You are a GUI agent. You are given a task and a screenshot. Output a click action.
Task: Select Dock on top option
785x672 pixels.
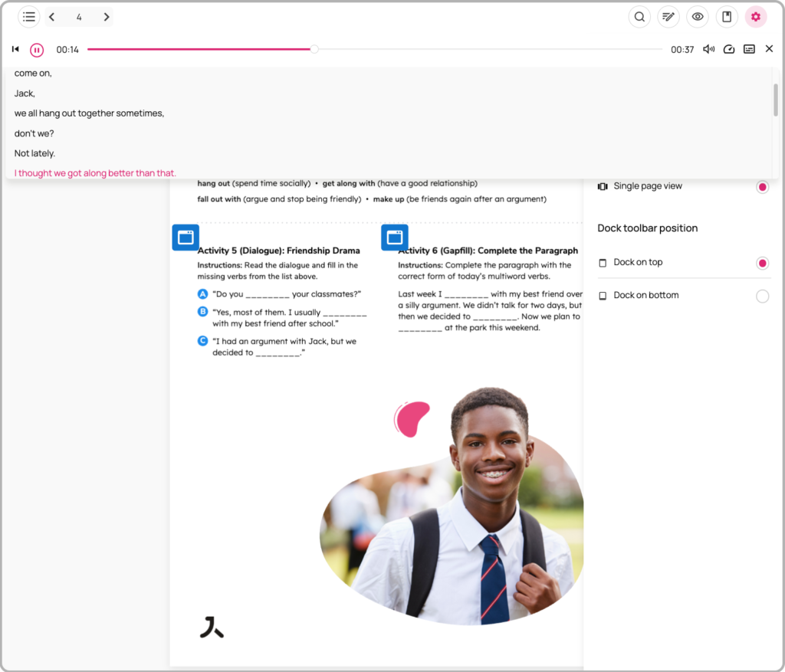(x=762, y=263)
